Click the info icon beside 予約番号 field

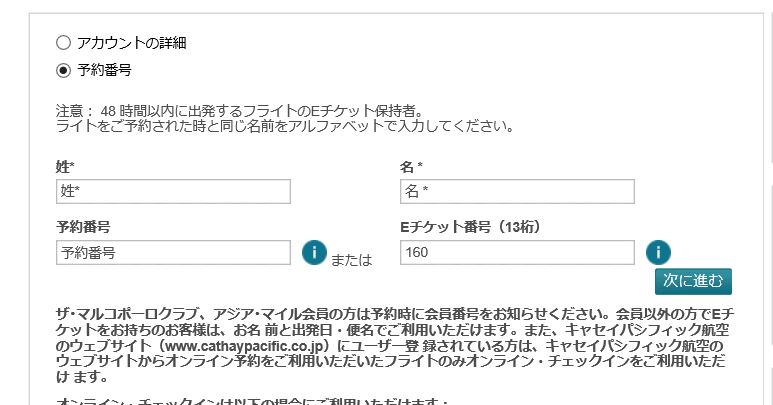click(x=314, y=253)
